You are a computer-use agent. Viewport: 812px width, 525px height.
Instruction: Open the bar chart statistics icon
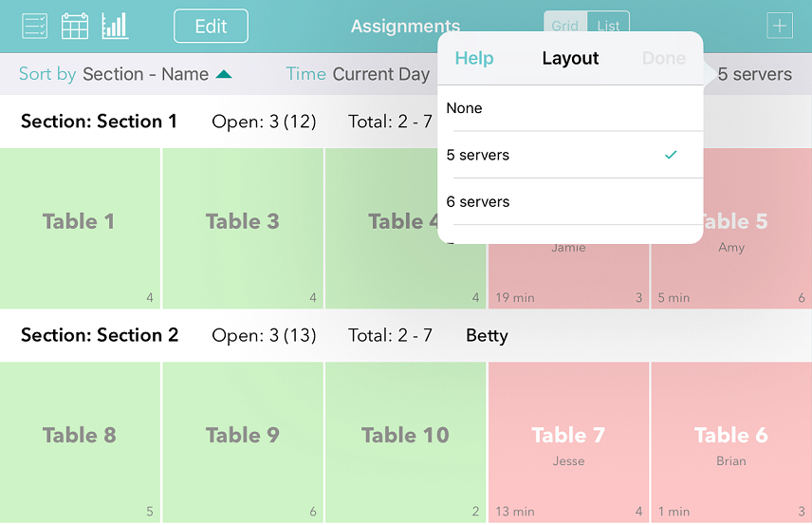click(x=115, y=26)
